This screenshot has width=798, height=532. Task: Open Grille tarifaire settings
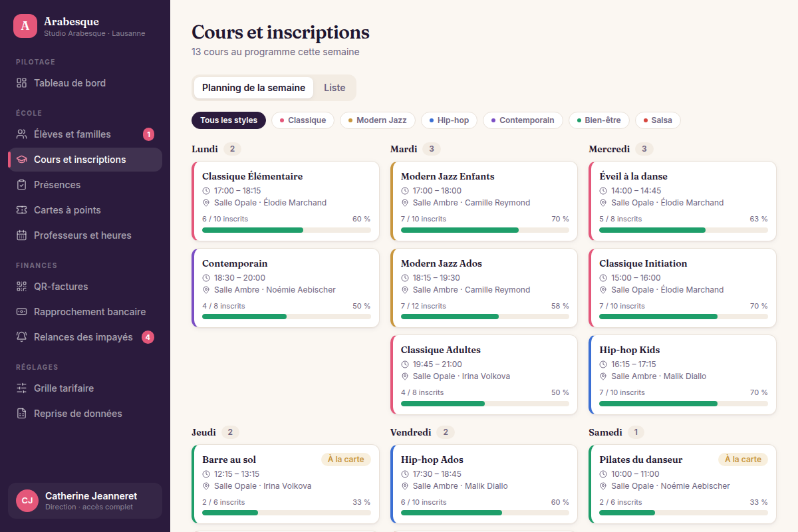click(85, 388)
